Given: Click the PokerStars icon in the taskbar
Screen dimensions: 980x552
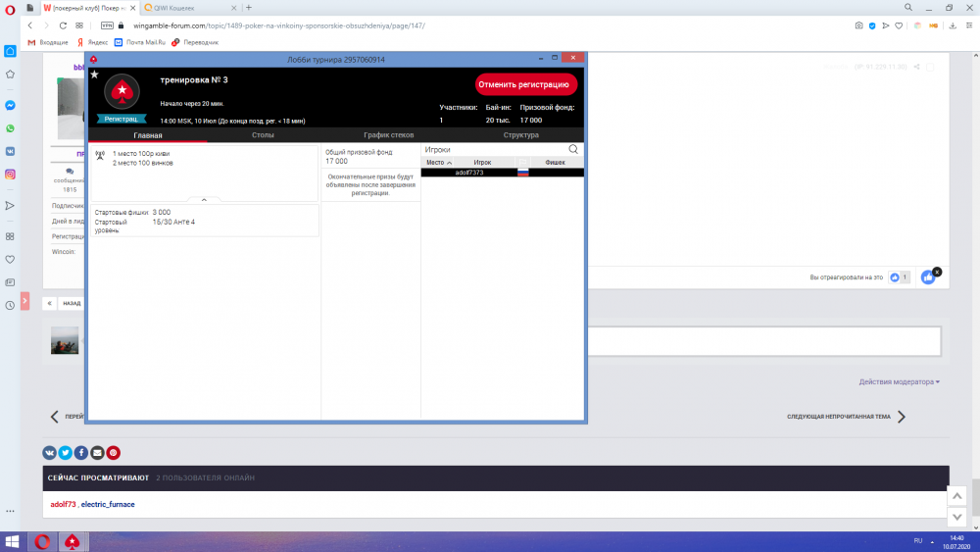Looking at the screenshot, I should click(72, 541).
